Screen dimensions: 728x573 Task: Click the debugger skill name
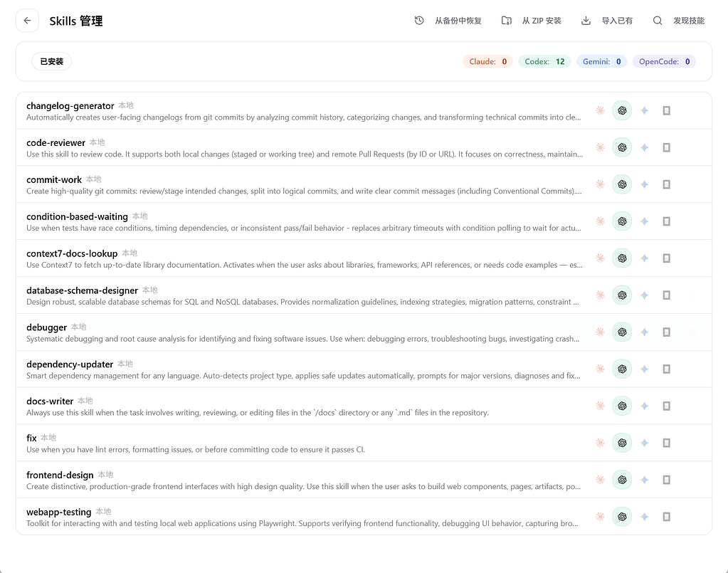tap(46, 327)
